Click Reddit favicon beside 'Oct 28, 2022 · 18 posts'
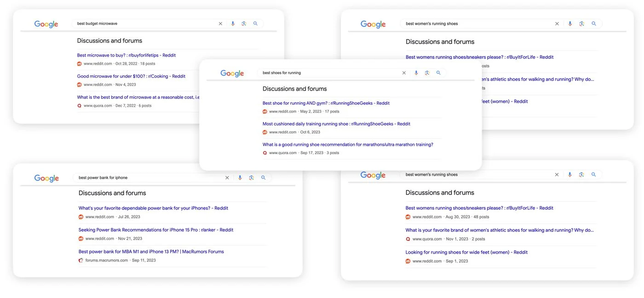Screen dimensions: 644x298 click(x=80, y=64)
